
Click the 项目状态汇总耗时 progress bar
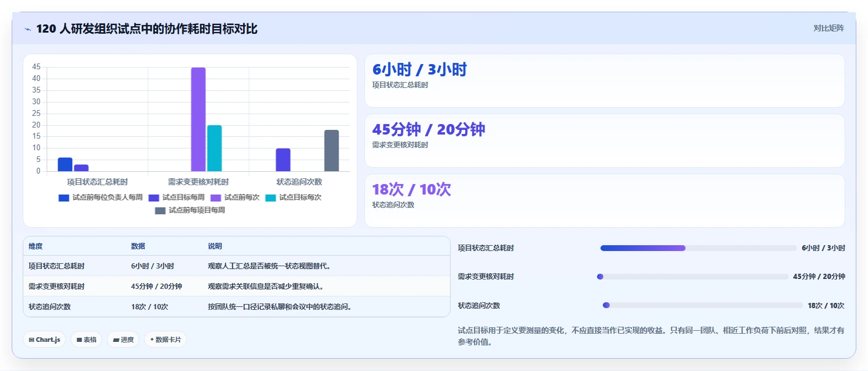click(x=698, y=248)
